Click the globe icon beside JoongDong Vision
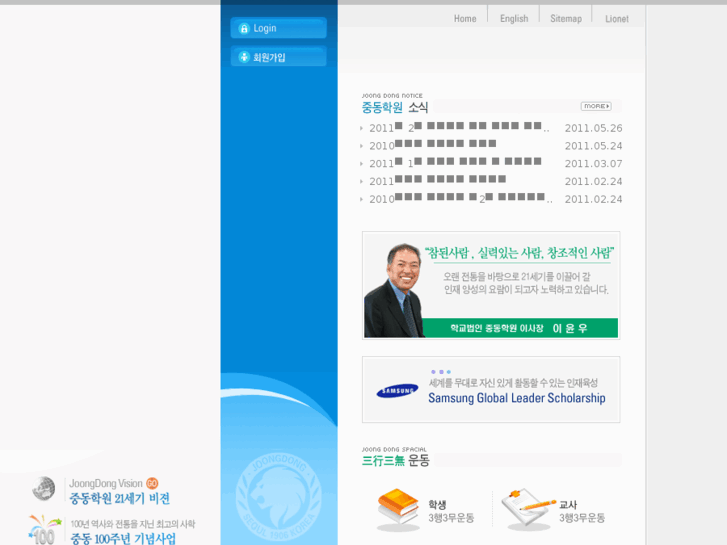 click(x=44, y=488)
